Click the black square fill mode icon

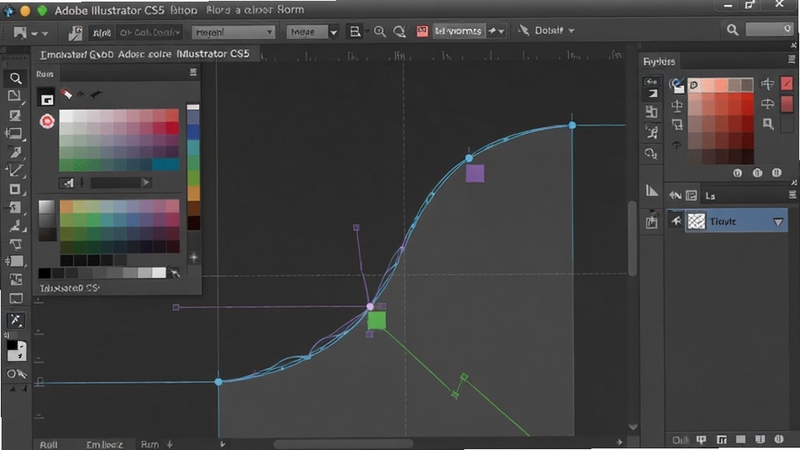coord(46,98)
